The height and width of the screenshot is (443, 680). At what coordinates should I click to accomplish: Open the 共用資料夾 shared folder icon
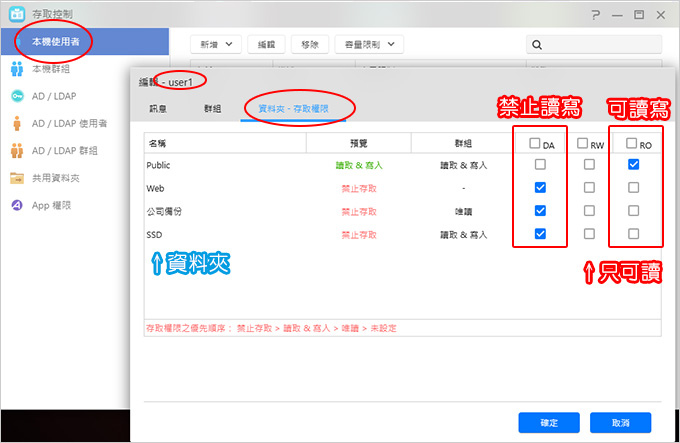pyautogui.click(x=17, y=178)
